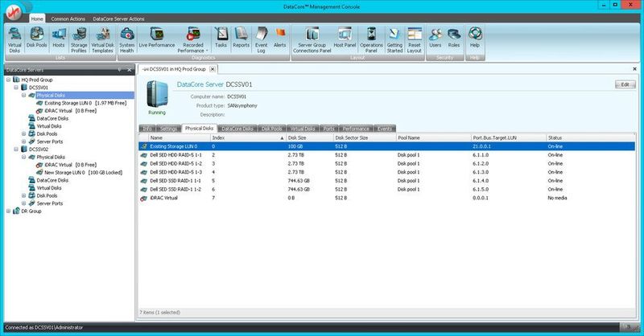
Task: Collapse Physical Disks under DCSSV02
Action: pyautogui.click(x=24, y=157)
